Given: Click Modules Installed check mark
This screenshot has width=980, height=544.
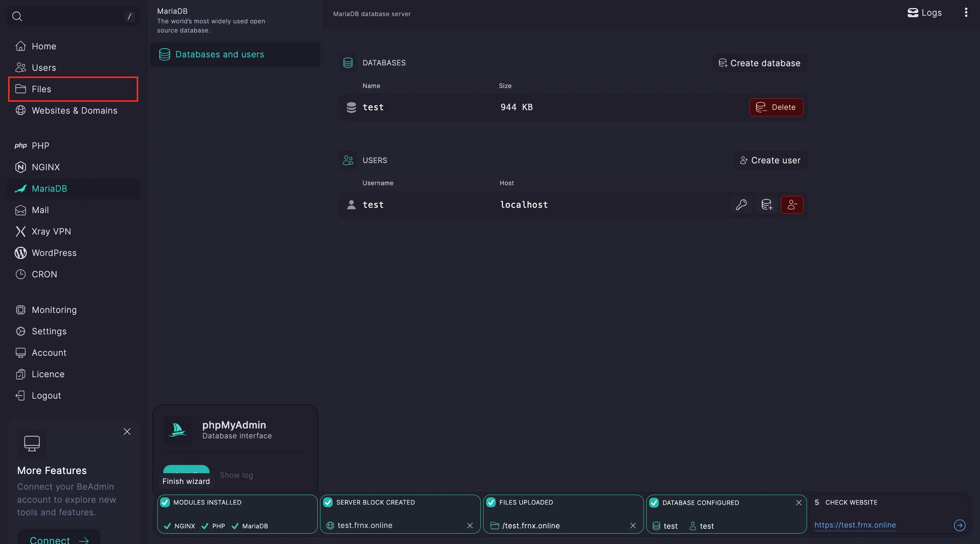Looking at the screenshot, I should 165,502.
